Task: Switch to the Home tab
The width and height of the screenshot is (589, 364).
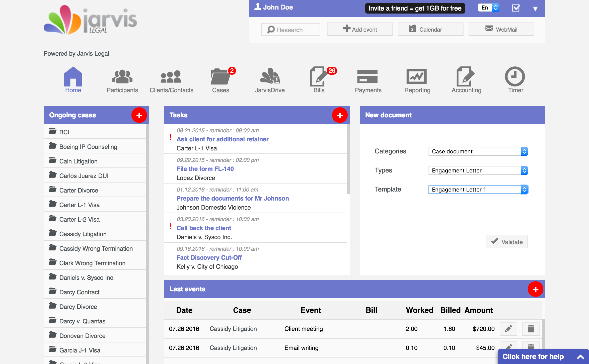Action: point(73,80)
